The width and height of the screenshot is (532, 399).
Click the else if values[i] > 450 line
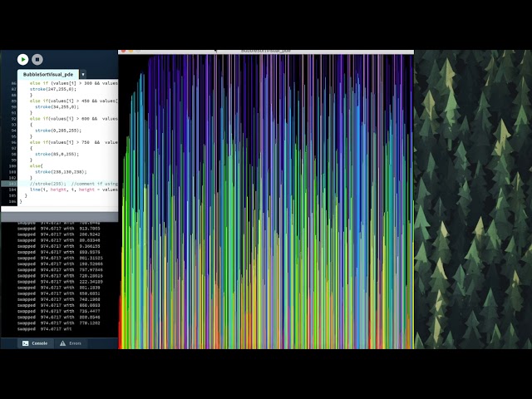click(x=74, y=101)
